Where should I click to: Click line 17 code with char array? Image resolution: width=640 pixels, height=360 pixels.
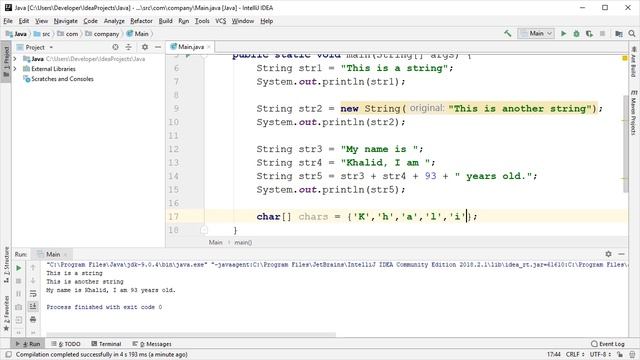pos(367,217)
